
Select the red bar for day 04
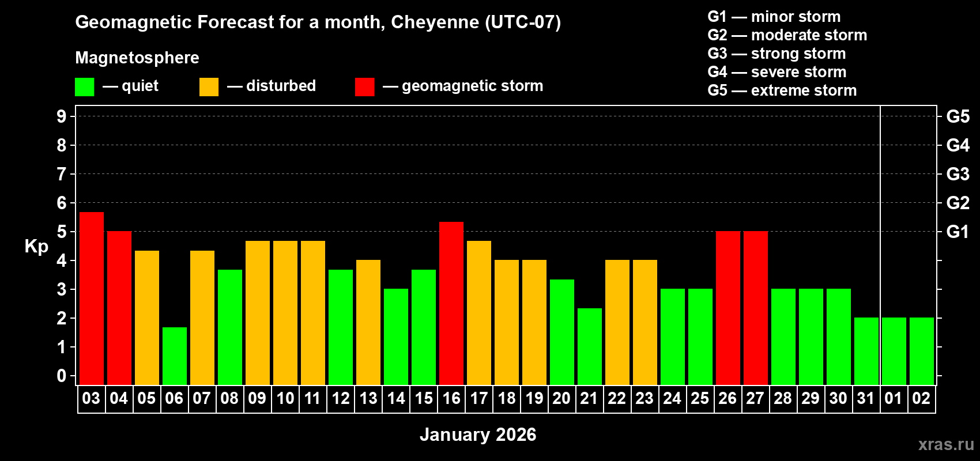click(x=119, y=308)
